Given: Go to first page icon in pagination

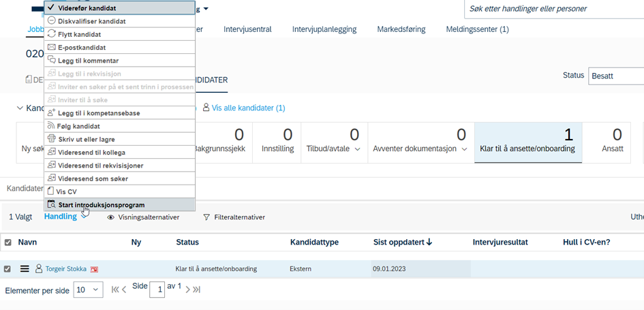Looking at the screenshot, I should [x=115, y=290].
